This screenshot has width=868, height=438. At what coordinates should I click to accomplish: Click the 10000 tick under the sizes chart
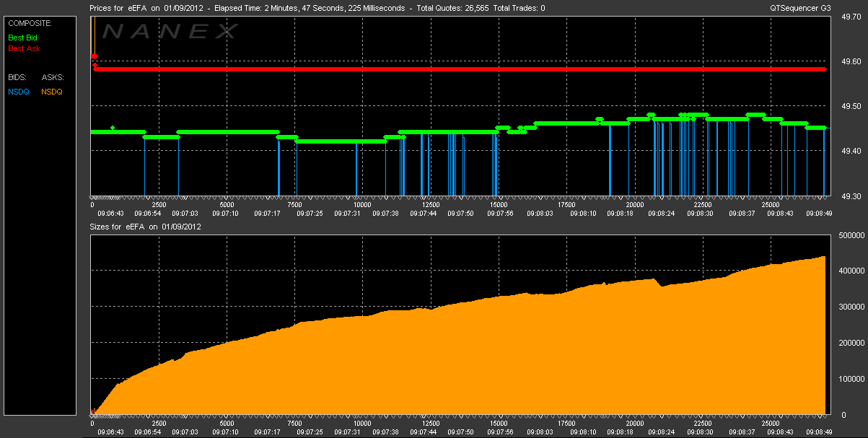(x=362, y=424)
